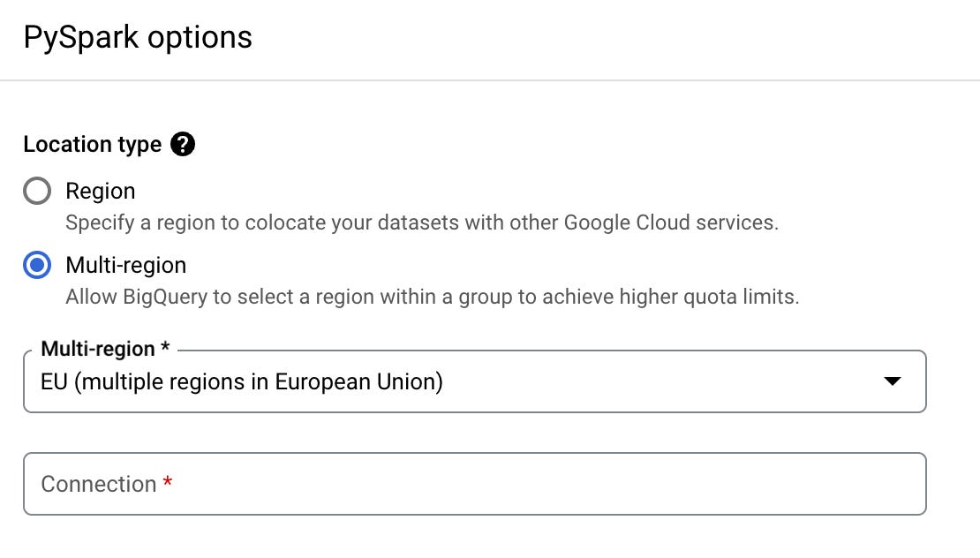
Task: Click the "Connection" placeholder label
Action: 98,484
